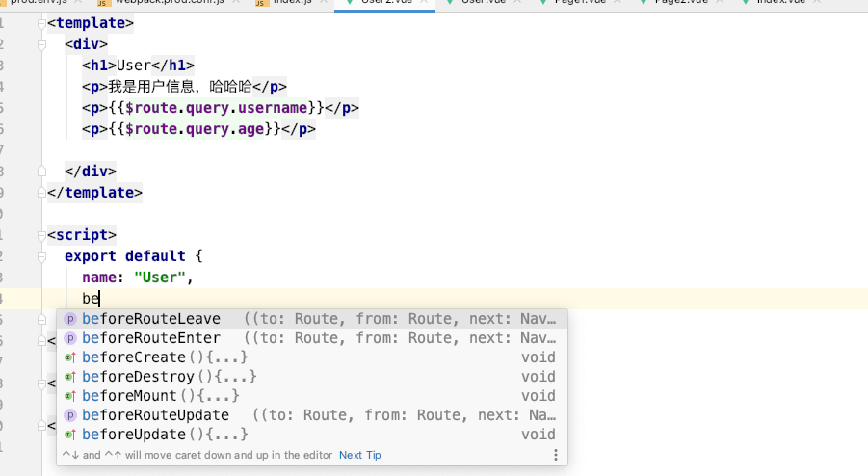Viewport: 868px width, 476px height.
Task: Collapse the script block fold marker
Action: (x=41, y=235)
